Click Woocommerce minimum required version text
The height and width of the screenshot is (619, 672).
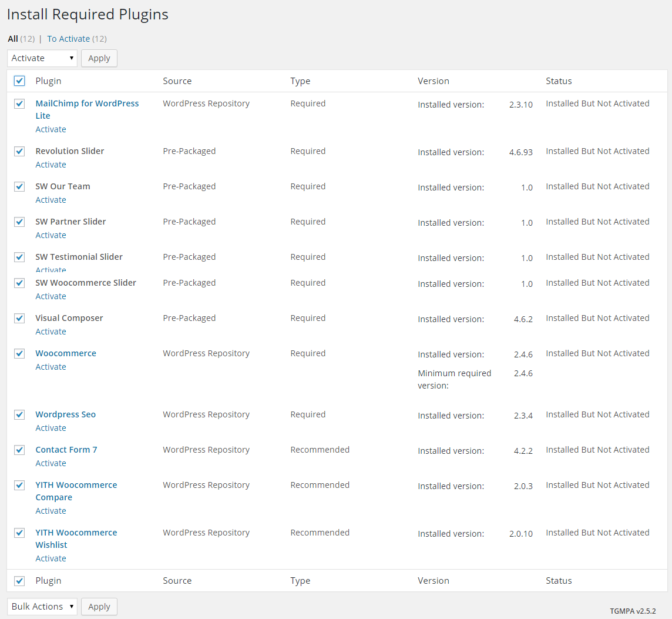point(454,379)
